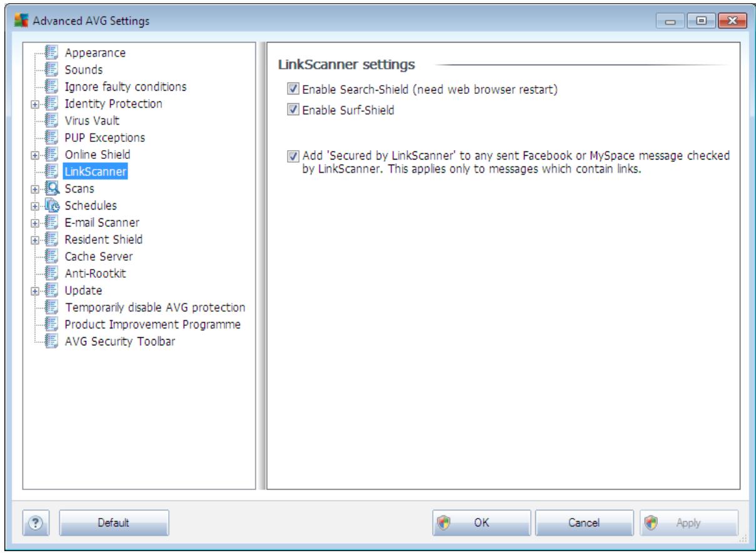The height and width of the screenshot is (553, 756).
Task: Open Anti-Rootkit settings
Action: [95, 273]
